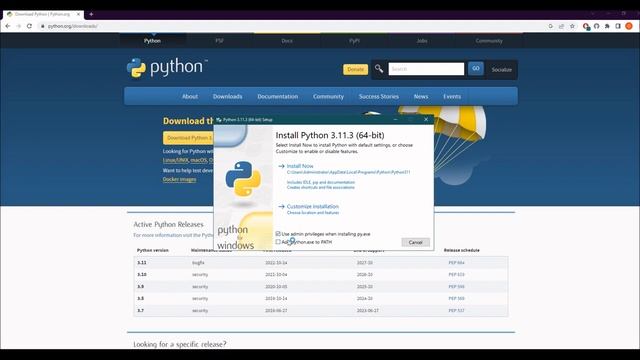Open the Python top-bar tab
The height and width of the screenshot is (360, 640).
pyautogui.click(x=152, y=41)
